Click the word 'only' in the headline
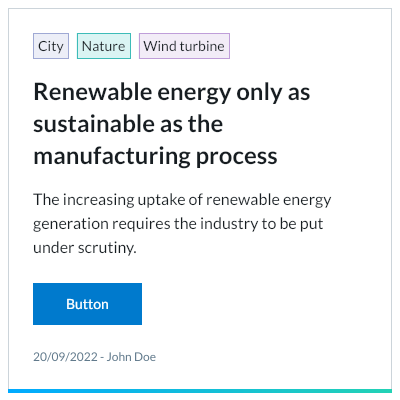This screenshot has width=400, height=400. pos(259,93)
